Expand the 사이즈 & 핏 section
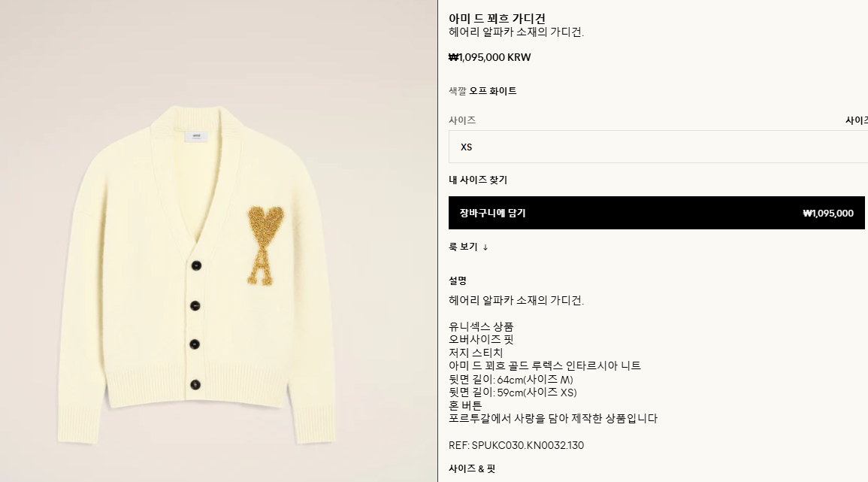Viewport: 868px width, 482px height. pyautogui.click(x=472, y=468)
